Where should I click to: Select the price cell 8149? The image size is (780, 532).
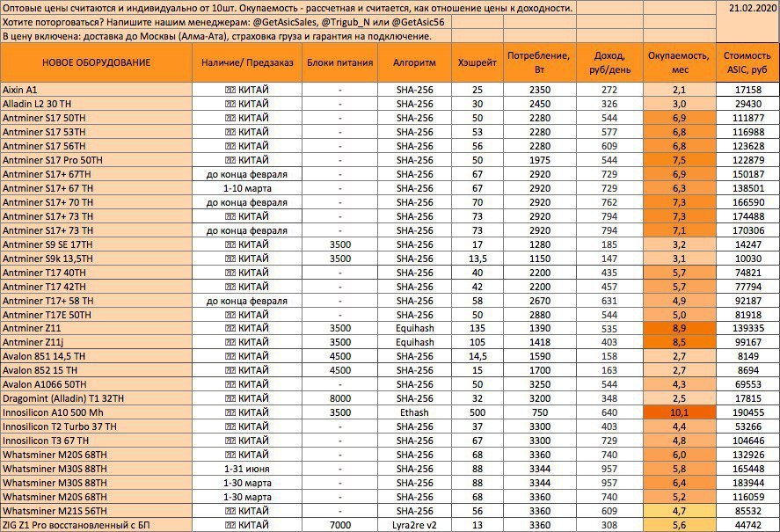747,356
